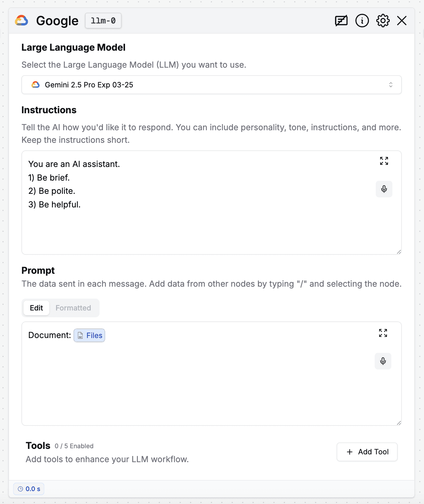Image resolution: width=424 pixels, height=504 pixels.
Task: Click the Instructions microphone button
Action: tap(384, 189)
